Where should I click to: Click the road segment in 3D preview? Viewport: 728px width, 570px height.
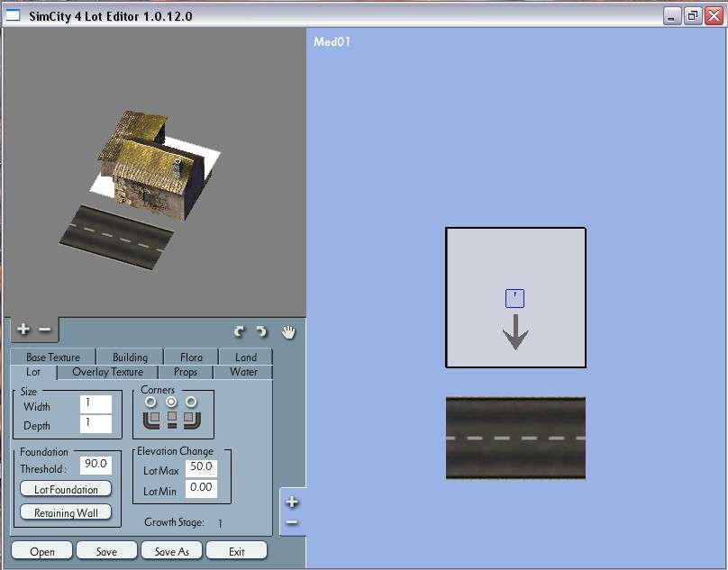(117, 237)
